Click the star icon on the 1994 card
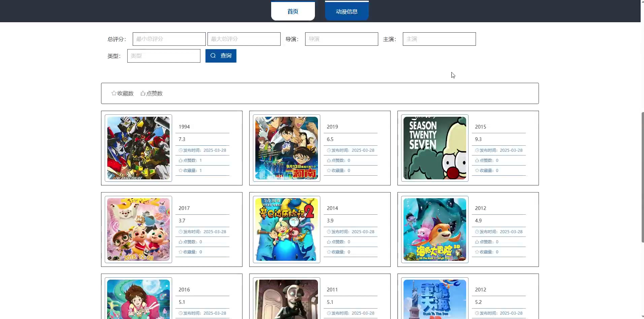This screenshot has width=644, height=319. [x=181, y=171]
